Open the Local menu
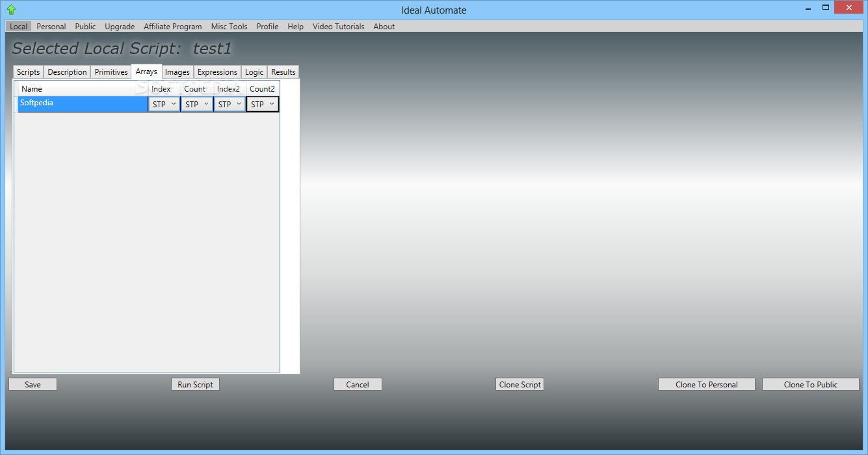This screenshot has height=455, width=868. pos(19,27)
